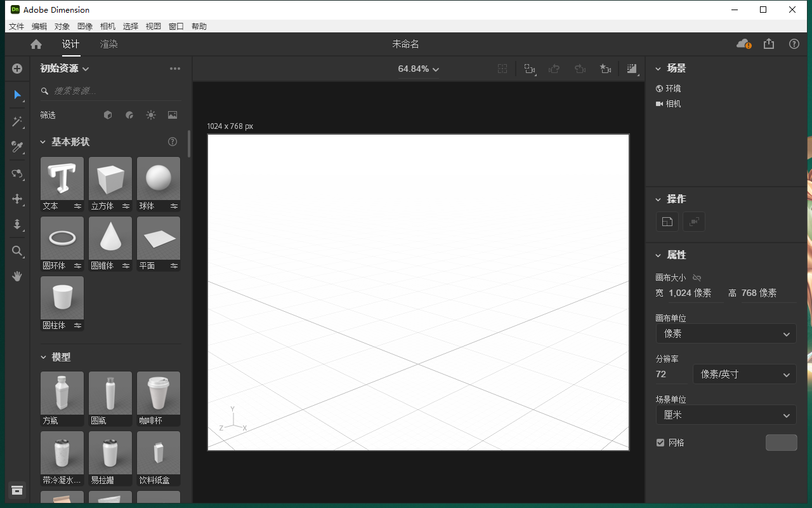Open the Home screen icon
The width and height of the screenshot is (812, 508).
point(36,44)
